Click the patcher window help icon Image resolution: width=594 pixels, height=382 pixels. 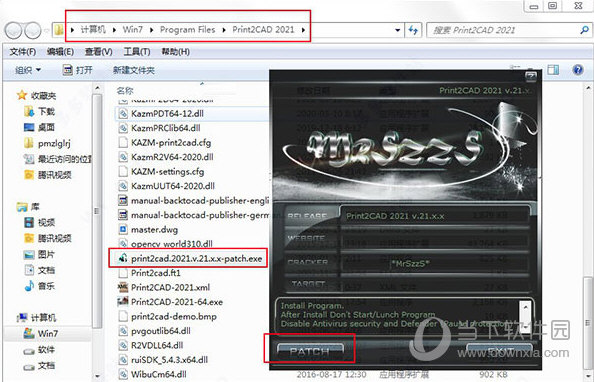point(530,76)
